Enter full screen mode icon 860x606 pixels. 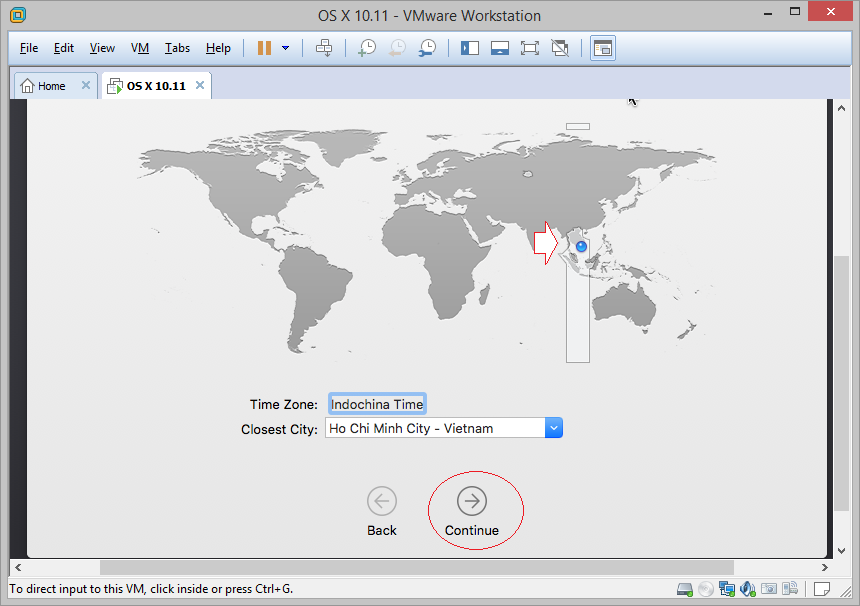pyautogui.click(x=530, y=48)
